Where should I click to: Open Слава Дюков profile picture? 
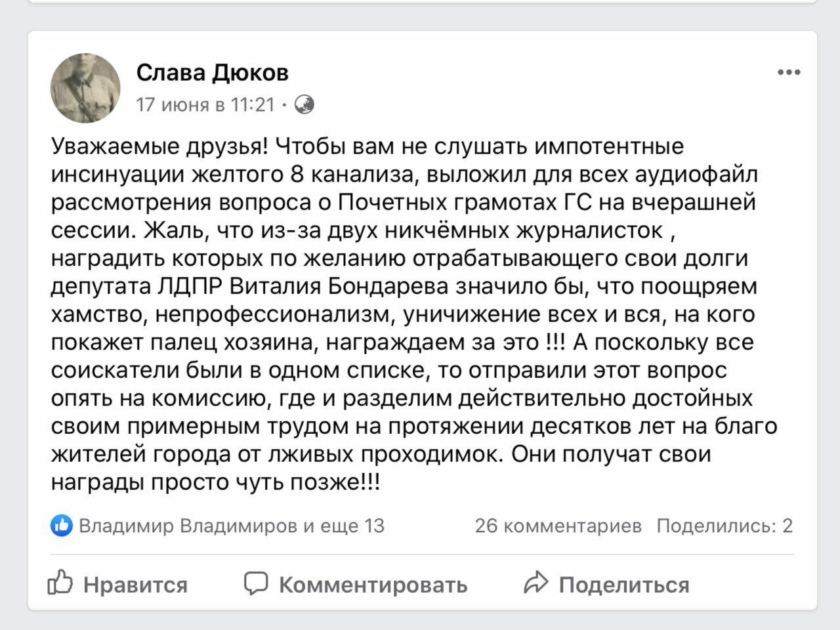point(86,88)
